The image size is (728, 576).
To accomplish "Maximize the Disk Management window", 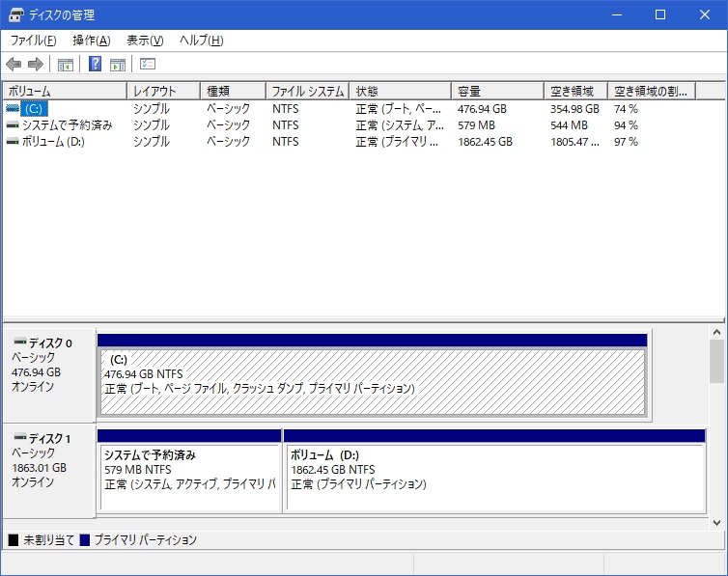I will click(660, 14).
